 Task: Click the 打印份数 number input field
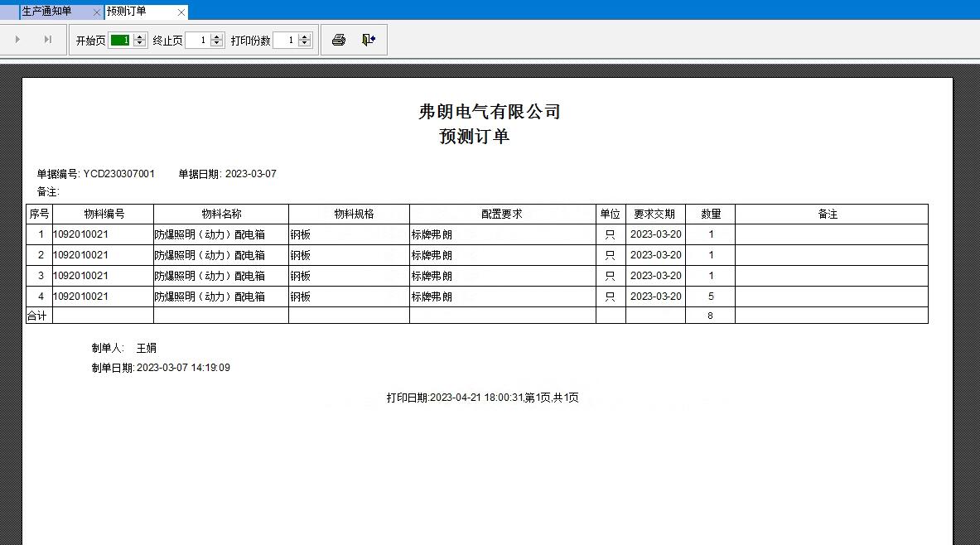[285, 40]
